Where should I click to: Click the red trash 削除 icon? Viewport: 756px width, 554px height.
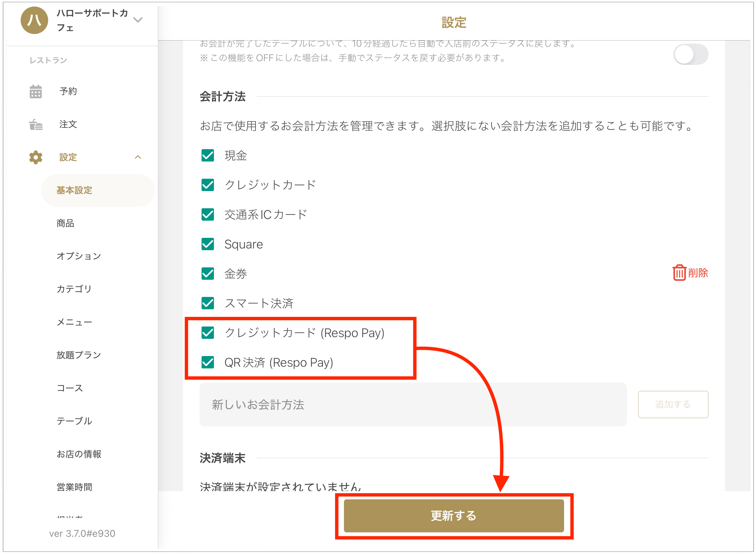coord(679,273)
